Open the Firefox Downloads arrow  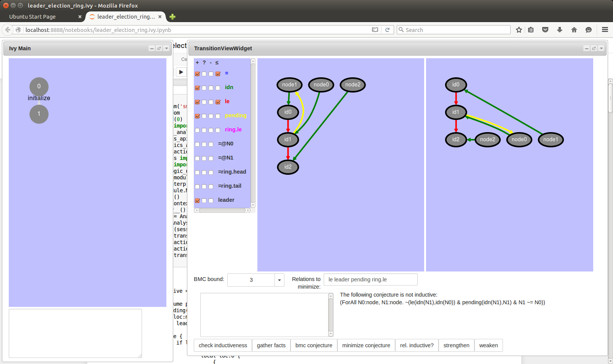point(560,30)
